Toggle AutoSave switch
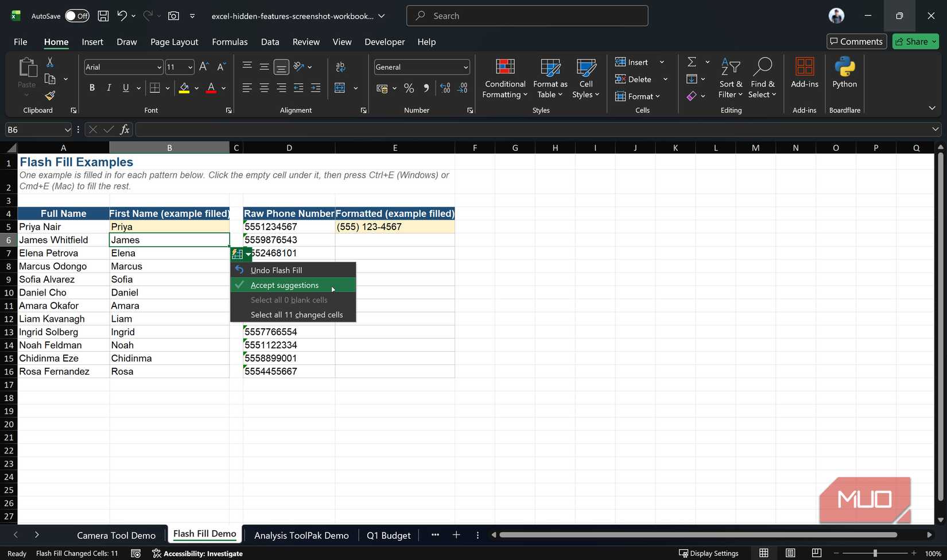 (x=77, y=16)
